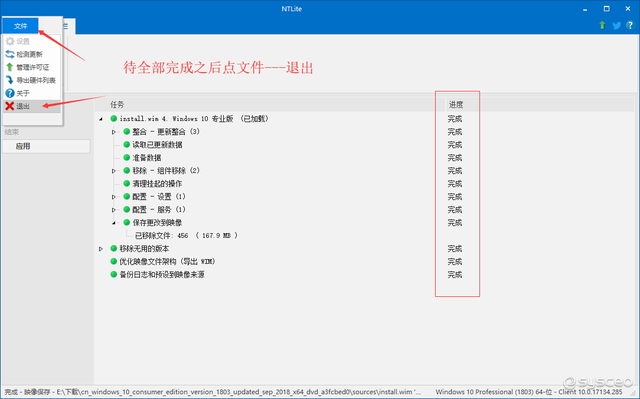Screen dimensions: 640x399
Task: Click Windows 10 Professional (1803) status bar text
Action: [x=529, y=392]
